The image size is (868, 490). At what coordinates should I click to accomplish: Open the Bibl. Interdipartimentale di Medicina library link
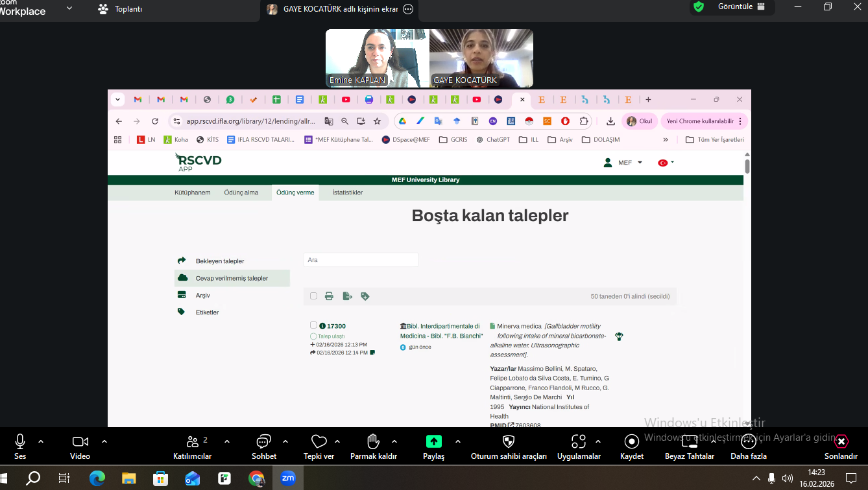point(442,331)
